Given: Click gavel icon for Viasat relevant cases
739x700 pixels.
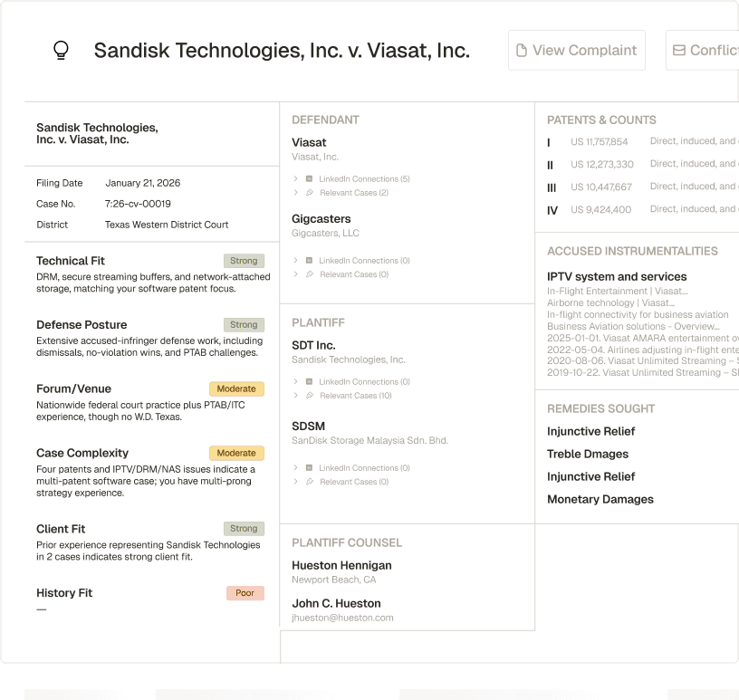Looking at the screenshot, I should pos(310,192).
